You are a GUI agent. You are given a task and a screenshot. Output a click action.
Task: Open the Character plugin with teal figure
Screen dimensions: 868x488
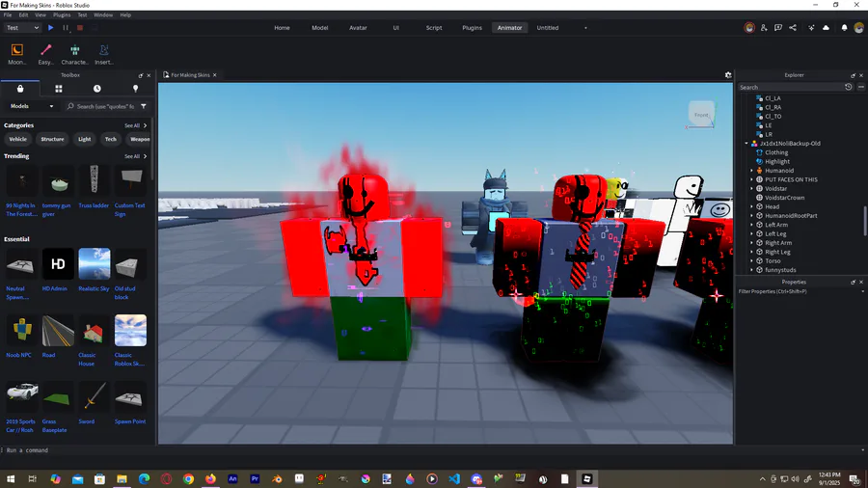coord(74,54)
